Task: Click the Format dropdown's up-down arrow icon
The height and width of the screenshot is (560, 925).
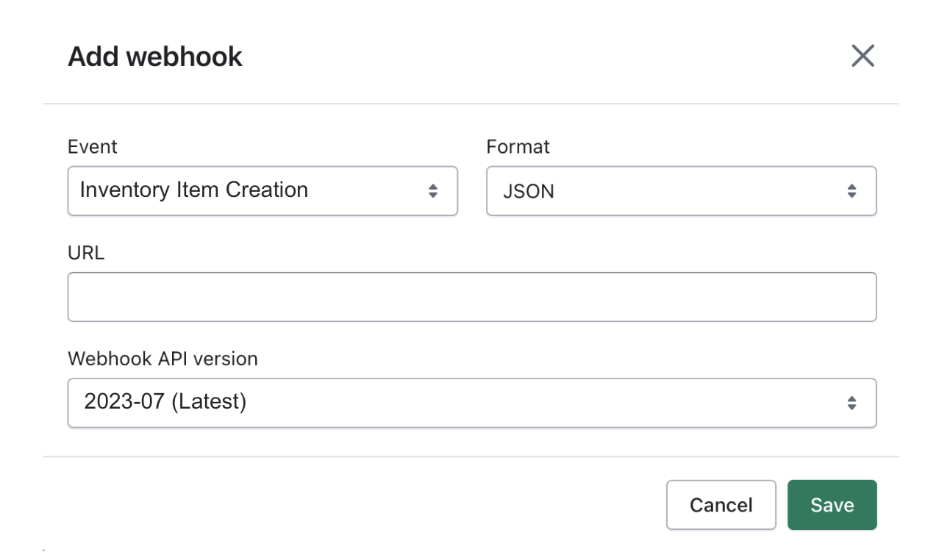Action: coord(851,191)
